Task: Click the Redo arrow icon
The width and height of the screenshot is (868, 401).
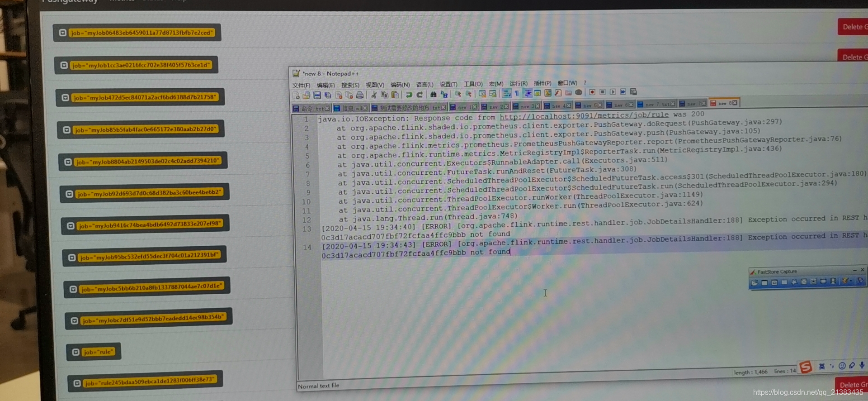Action: pyautogui.click(x=420, y=95)
